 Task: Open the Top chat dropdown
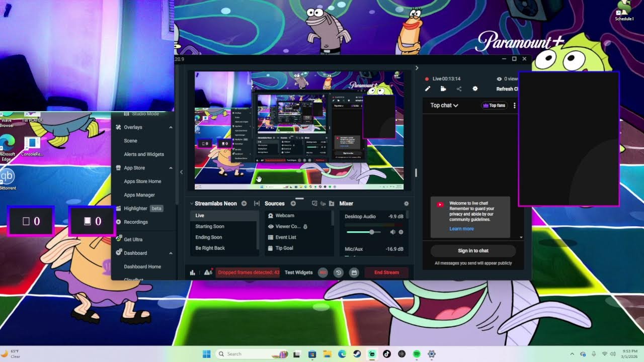444,106
